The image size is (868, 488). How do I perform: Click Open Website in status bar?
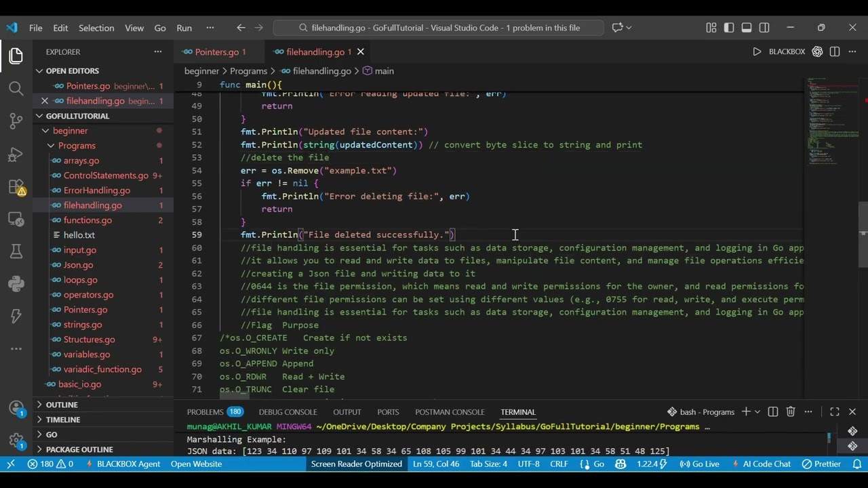196,464
